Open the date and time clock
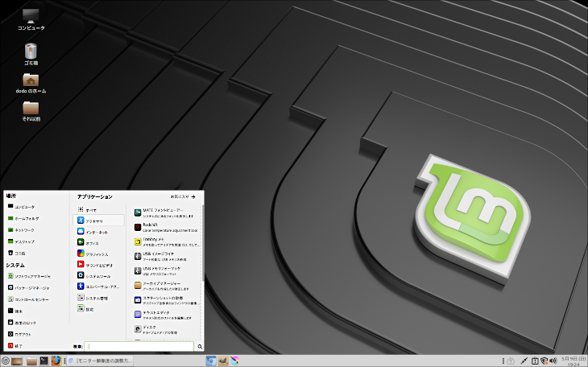The width and height of the screenshot is (588, 367). pyautogui.click(x=574, y=361)
